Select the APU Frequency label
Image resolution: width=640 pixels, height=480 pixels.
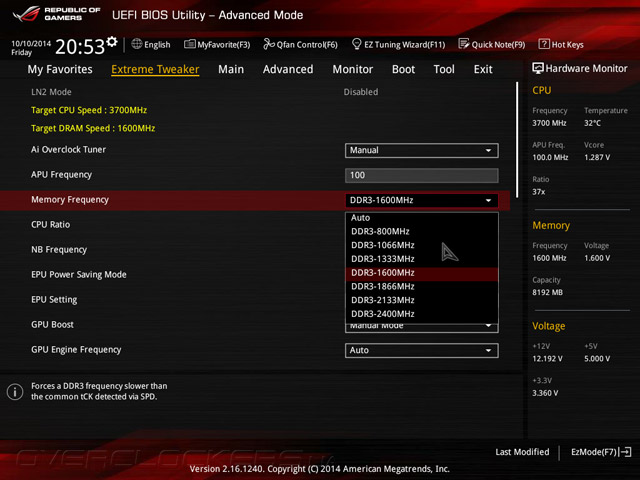tap(61, 175)
